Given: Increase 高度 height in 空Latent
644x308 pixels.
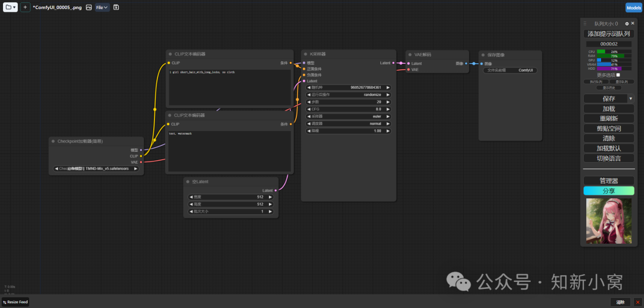Looking at the screenshot, I should click(x=270, y=204).
